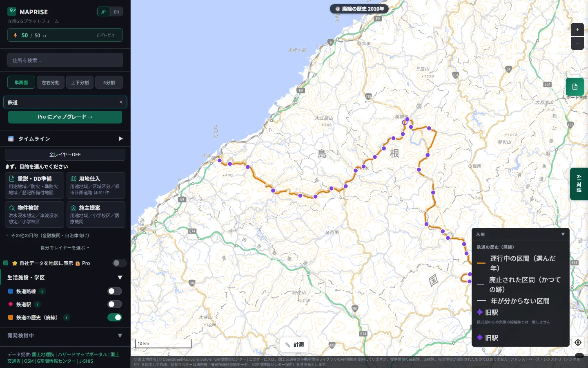Click the MAPRISE logo icon

pyautogui.click(x=12, y=11)
